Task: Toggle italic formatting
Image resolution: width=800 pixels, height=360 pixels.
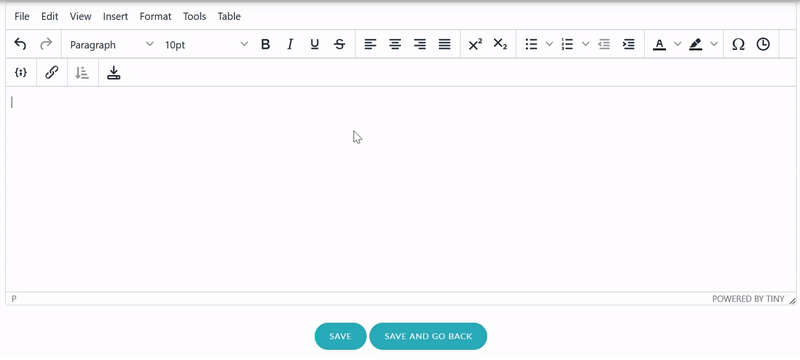Action: (290, 44)
